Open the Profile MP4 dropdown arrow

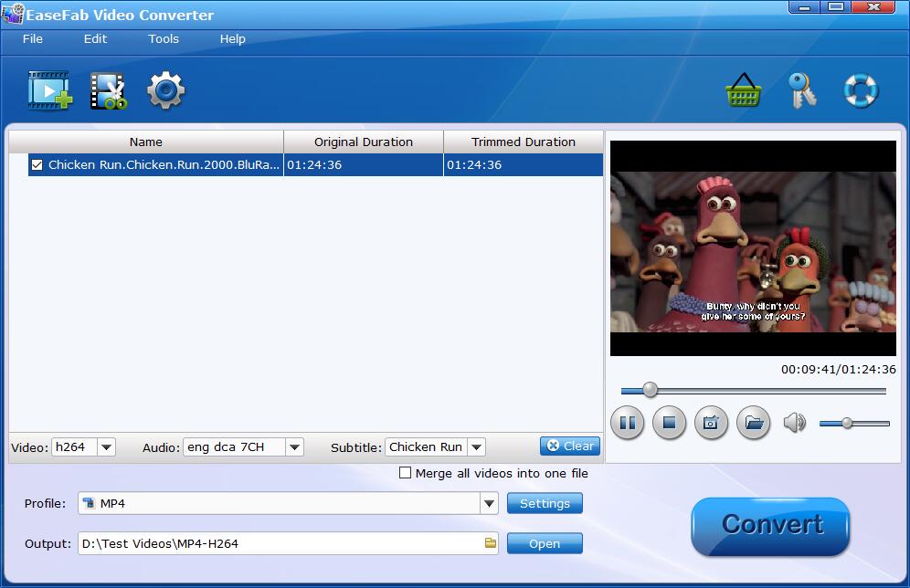[x=489, y=503]
